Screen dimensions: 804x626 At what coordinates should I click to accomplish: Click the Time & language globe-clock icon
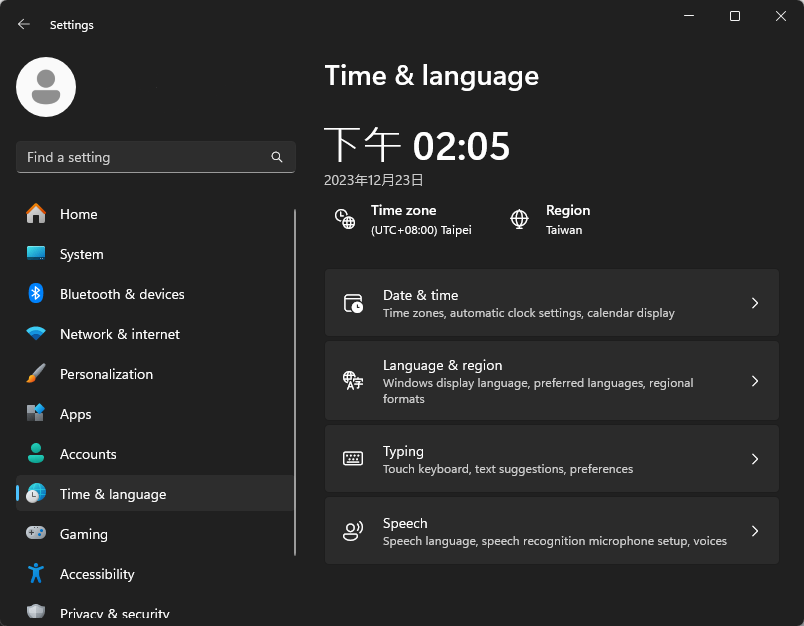click(x=36, y=494)
